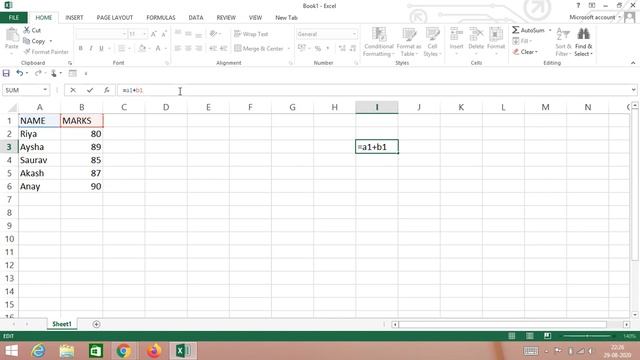The image size is (640, 360).
Task: Open the Microsoft account menu
Action: pyautogui.click(x=595, y=17)
